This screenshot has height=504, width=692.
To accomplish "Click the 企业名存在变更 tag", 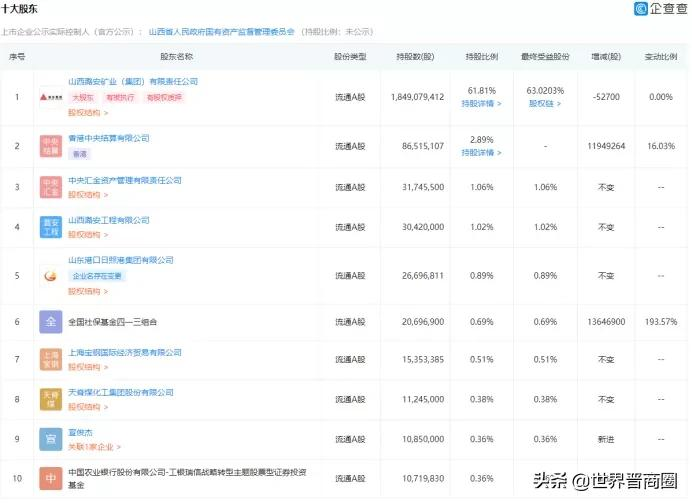I will [97, 276].
